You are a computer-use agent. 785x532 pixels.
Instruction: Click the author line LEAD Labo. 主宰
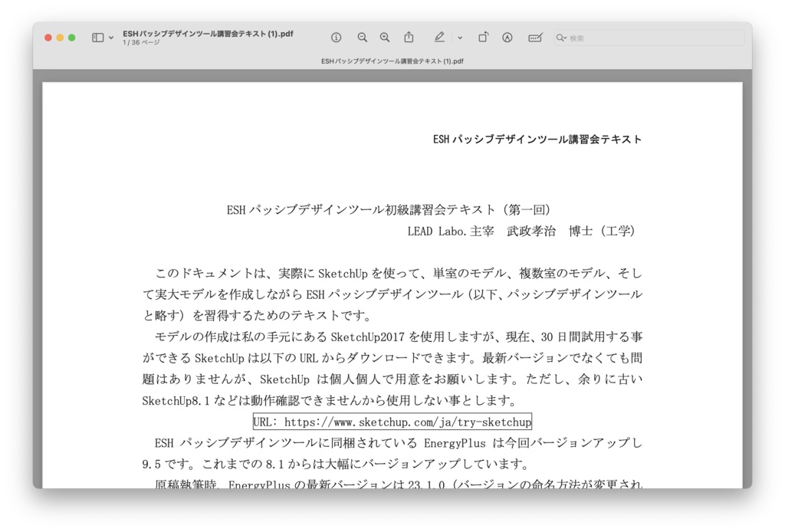tap(451, 231)
